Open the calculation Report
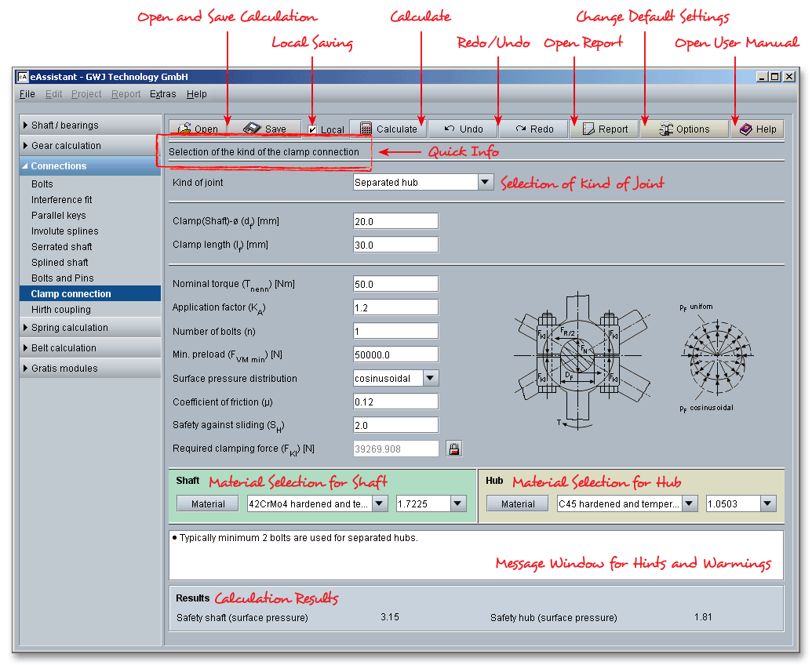The image size is (812, 665). tap(604, 129)
